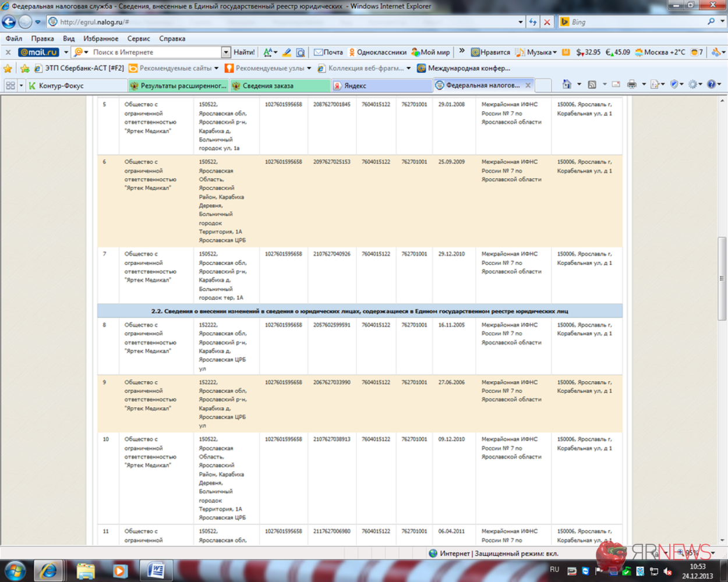Click the Home icon in command bar
Screen dimensions: 728x582
pyautogui.click(x=567, y=85)
